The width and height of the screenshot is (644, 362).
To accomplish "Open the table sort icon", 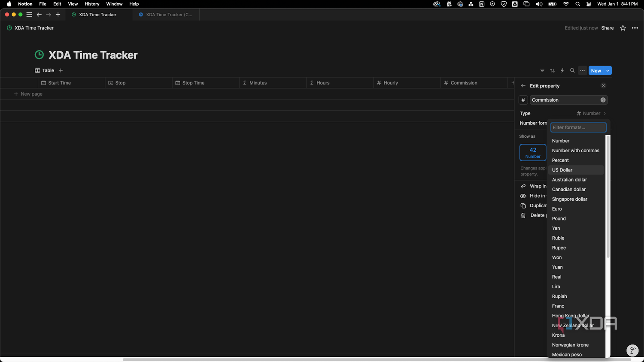I will point(552,71).
